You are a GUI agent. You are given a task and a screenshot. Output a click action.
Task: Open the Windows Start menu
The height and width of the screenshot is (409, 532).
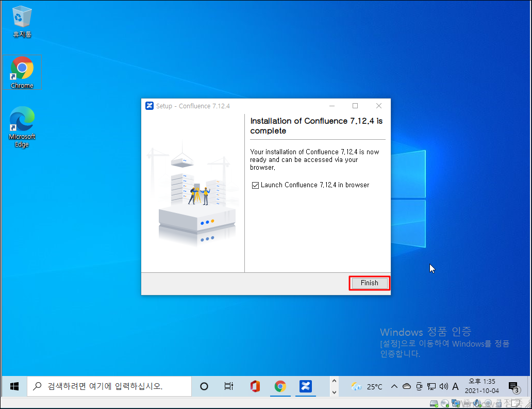[x=14, y=386]
